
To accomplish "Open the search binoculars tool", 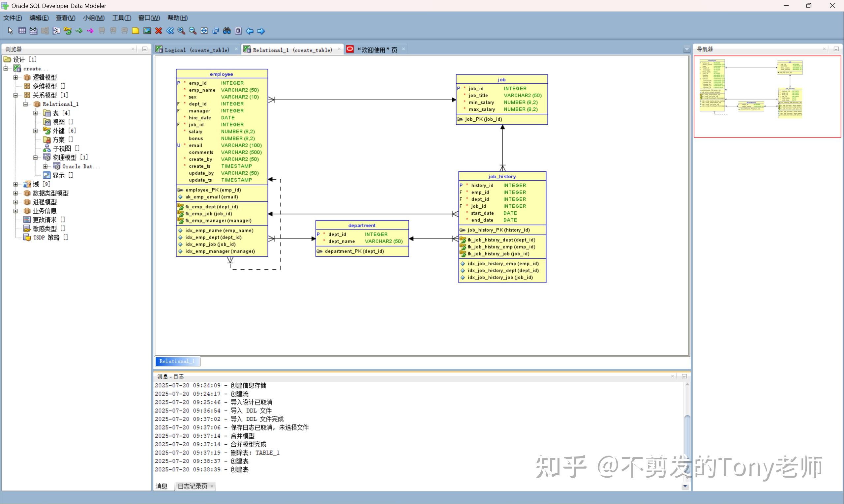I will [226, 31].
